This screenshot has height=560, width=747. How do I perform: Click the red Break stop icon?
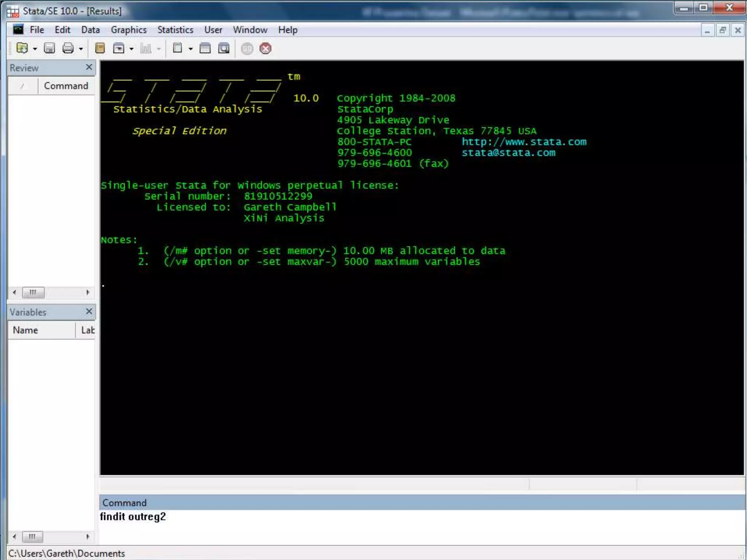(266, 48)
